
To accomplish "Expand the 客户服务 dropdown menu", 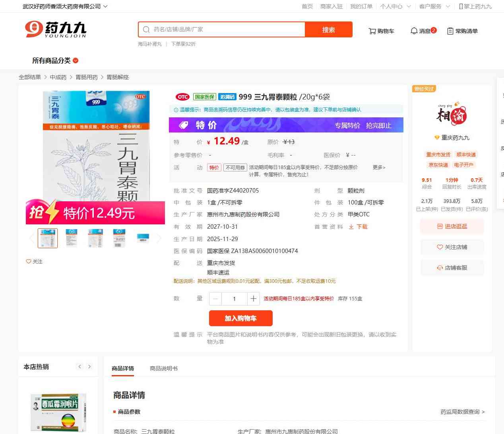I will (434, 6).
